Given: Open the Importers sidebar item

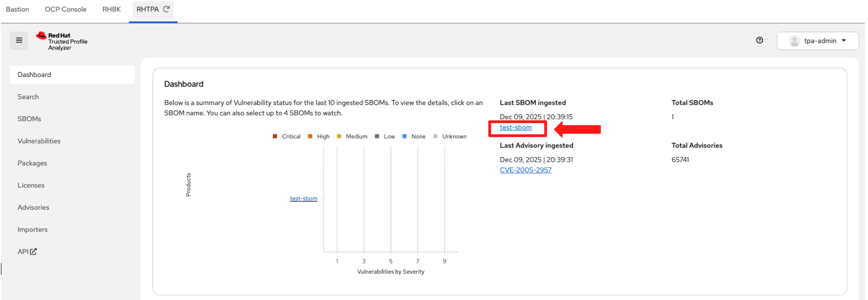Looking at the screenshot, I should click(32, 230).
